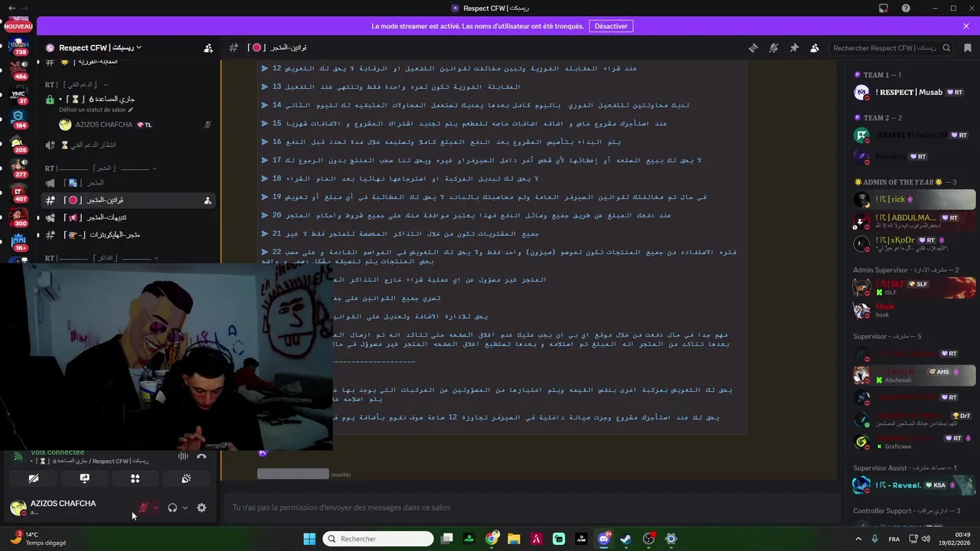Toggle channel notification bell mute icon

pyautogui.click(x=773, y=48)
